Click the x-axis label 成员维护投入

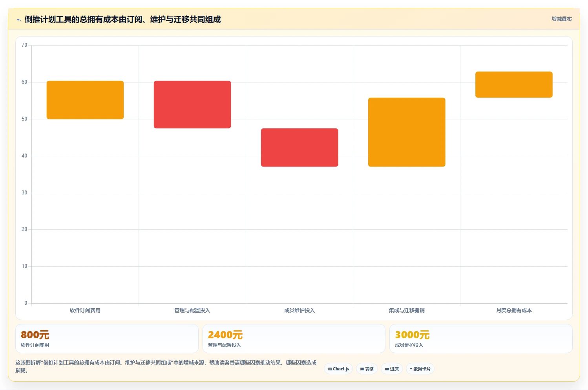[299, 310]
